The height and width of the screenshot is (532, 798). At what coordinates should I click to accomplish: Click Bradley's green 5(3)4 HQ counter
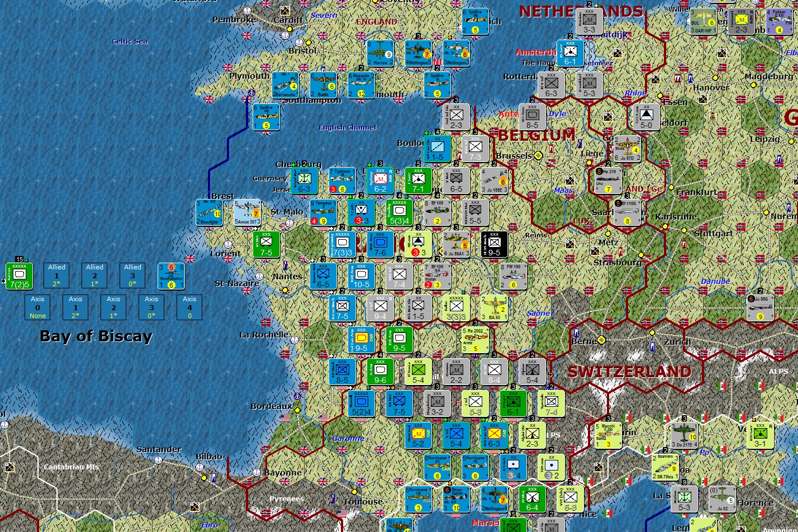pos(398,212)
